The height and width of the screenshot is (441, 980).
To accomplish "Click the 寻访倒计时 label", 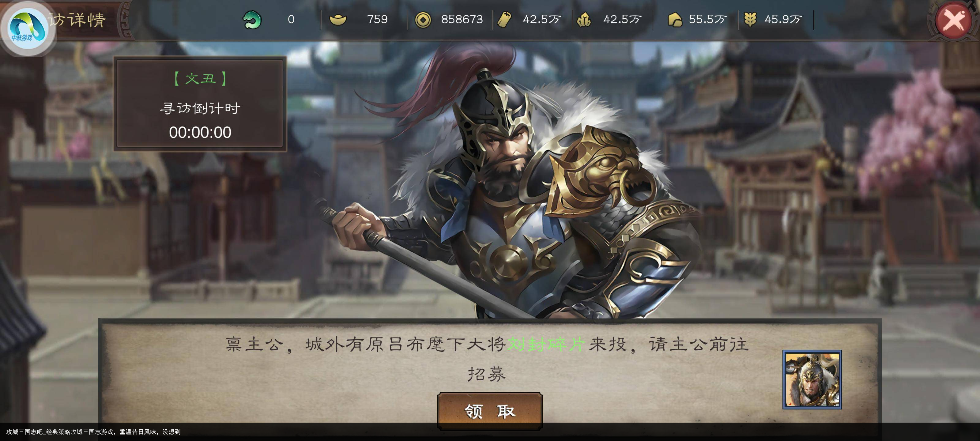I will [200, 108].
